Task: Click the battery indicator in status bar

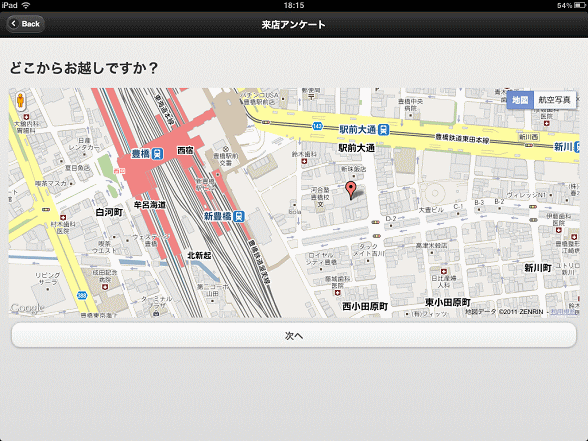Action: [579, 5]
